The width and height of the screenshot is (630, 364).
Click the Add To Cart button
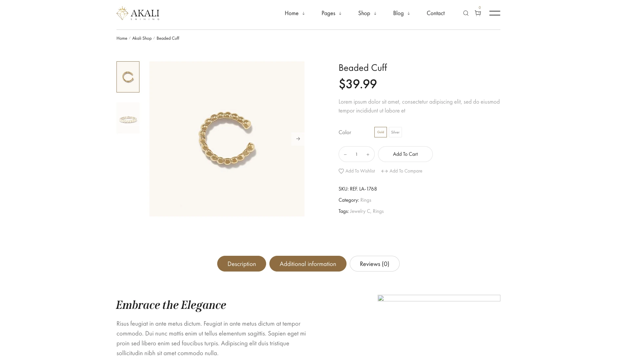coord(405,154)
